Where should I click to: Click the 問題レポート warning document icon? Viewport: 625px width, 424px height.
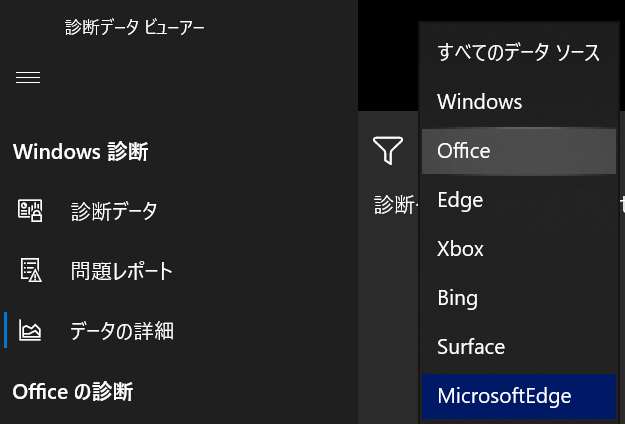click(x=31, y=270)
